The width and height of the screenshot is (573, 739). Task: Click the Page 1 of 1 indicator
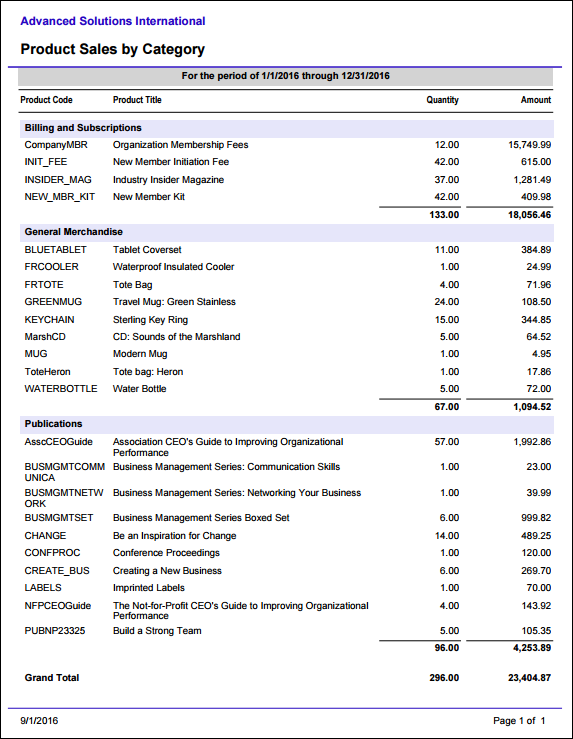click(519, 721)
